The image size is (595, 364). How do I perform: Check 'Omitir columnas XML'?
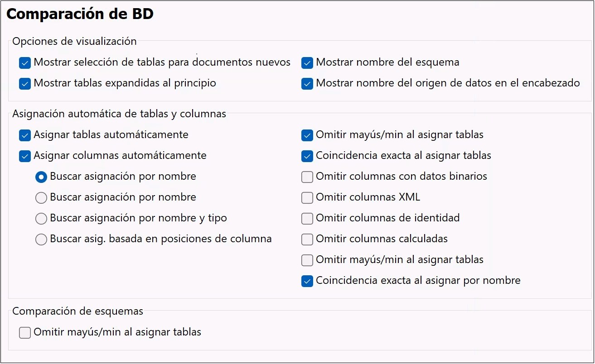click(307, 197)
